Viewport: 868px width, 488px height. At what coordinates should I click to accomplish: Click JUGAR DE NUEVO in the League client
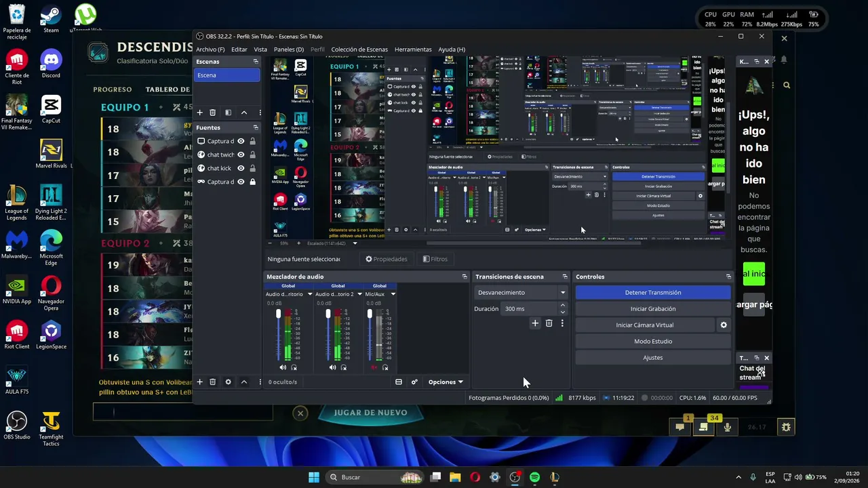click(x=370, y=412)
